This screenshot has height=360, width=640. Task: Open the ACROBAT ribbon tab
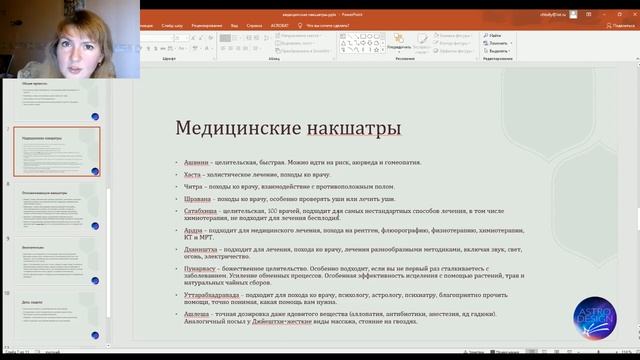pos(280,25)
